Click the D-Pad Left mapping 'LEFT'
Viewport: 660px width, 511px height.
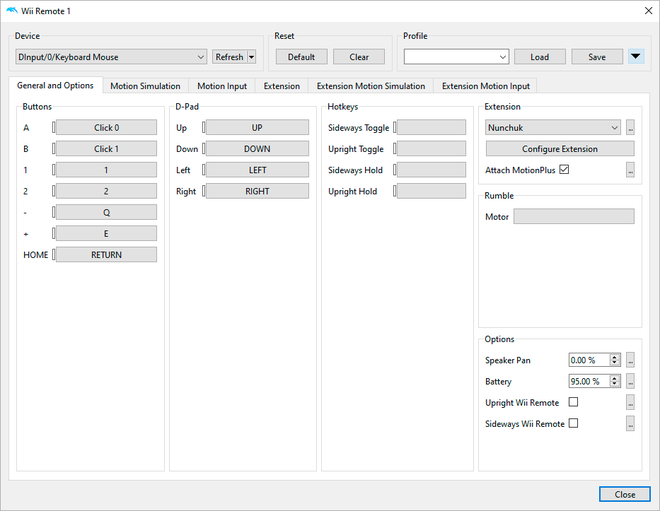pos(257,170)
